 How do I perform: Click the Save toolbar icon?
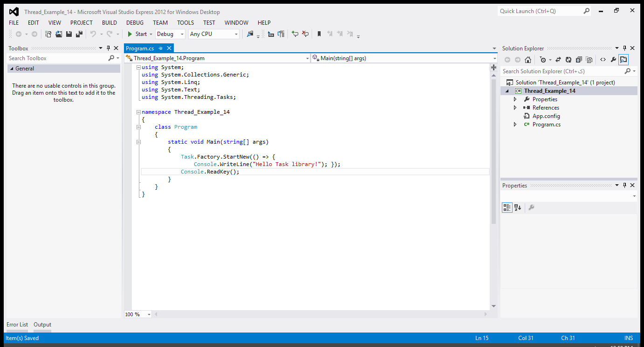click(69, 34)
